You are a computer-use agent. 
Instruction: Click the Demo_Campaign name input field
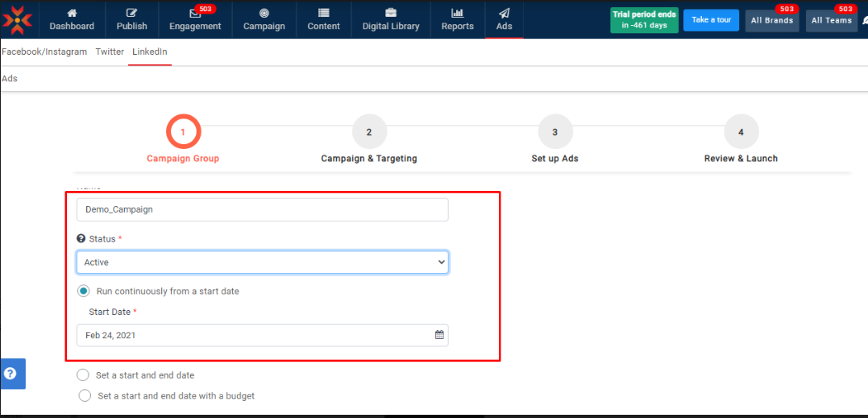(x=262, y=209)
